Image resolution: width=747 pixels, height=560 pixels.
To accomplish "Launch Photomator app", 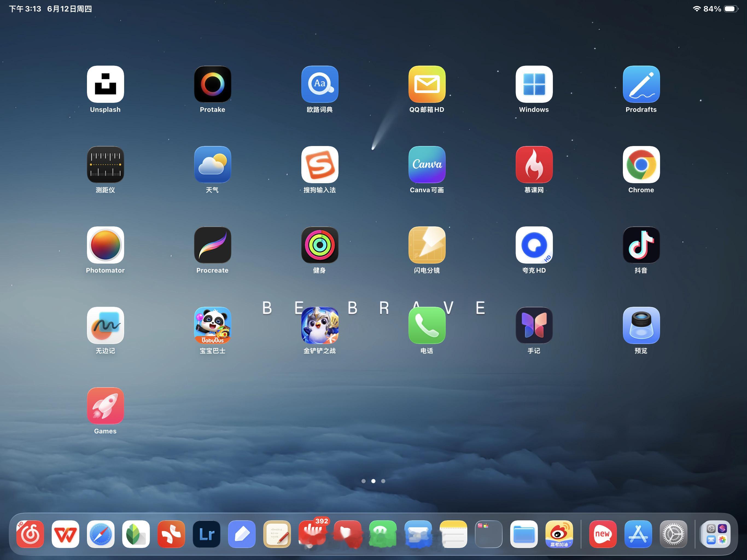I will click(x=105, y=245).
